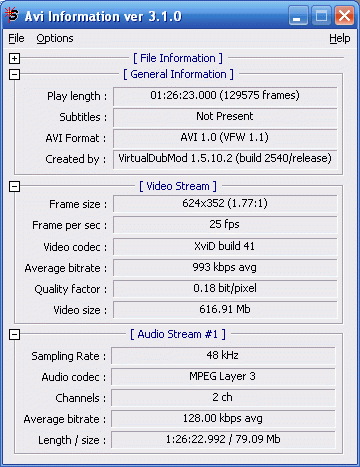The height and width of the screenshot is (467, 360).
Task: Click the Channels '2 ch' field
Action: [x=223, y=398]
